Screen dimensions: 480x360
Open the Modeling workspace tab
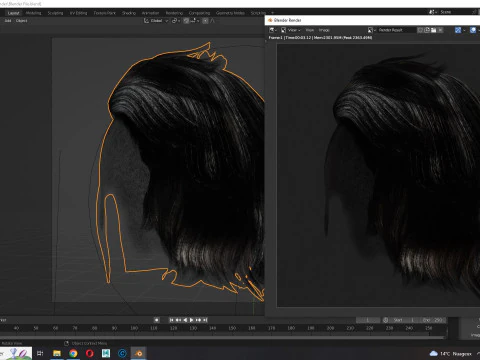pyautogui.click(x=33, y=13)
